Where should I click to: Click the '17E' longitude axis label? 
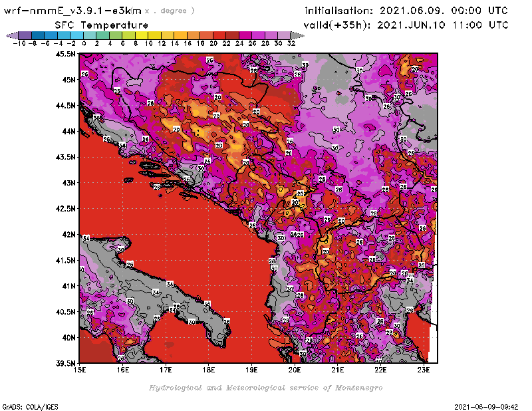tap(166, 370)
